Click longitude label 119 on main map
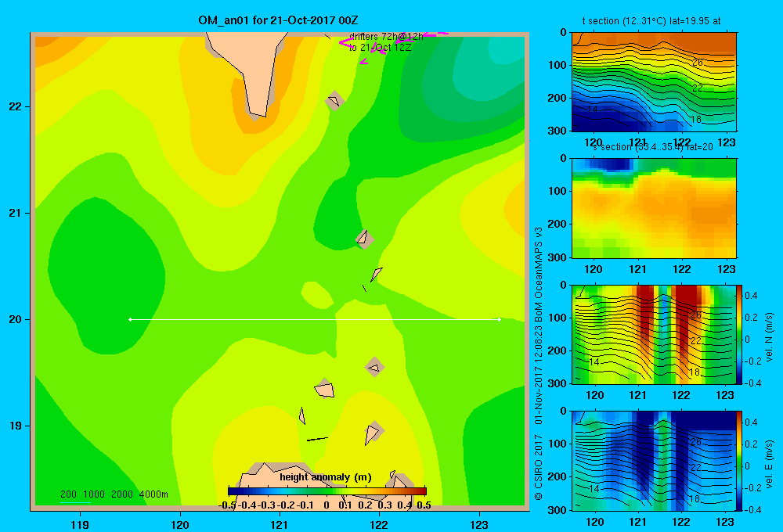Viewport: 783px width, 532px height. 81,524
